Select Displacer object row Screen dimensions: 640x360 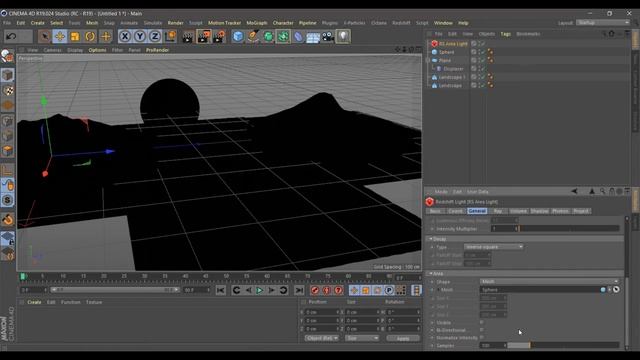tap(453, 69)
